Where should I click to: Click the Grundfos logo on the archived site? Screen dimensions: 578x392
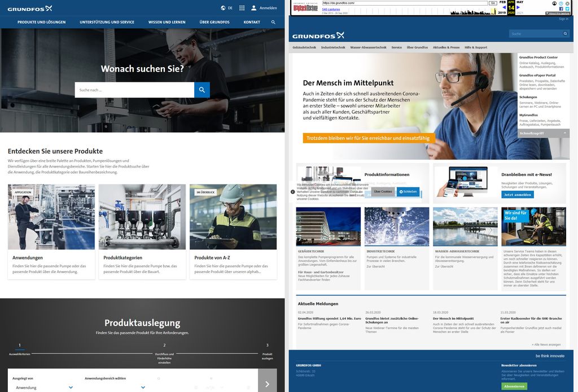pos(318,36)
